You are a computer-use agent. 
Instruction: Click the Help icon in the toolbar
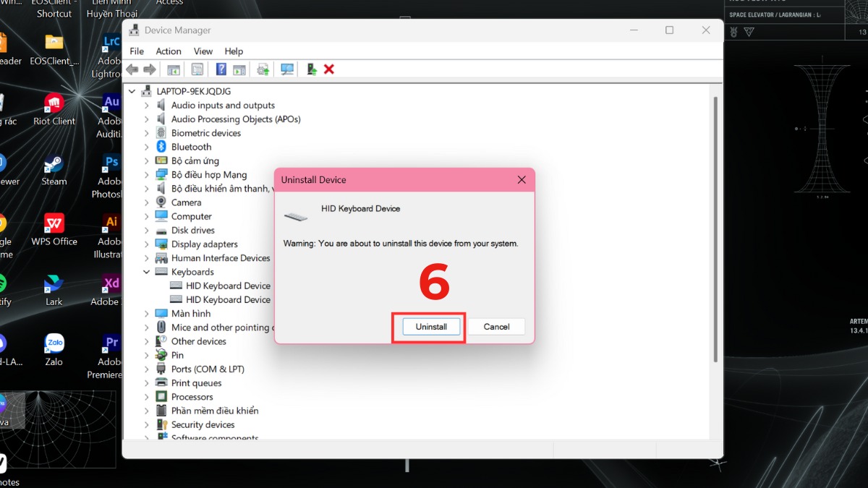pyautogui.click(x=221, y=69)
